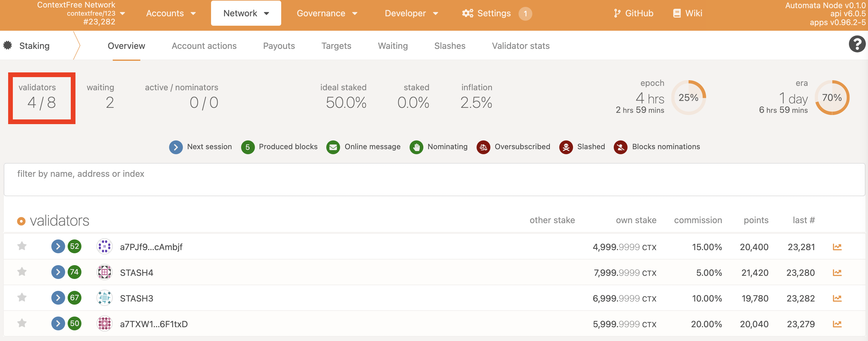Click the Settings notification badge
The height and width of the screenshot is (341, 868).
click(525, 14)
